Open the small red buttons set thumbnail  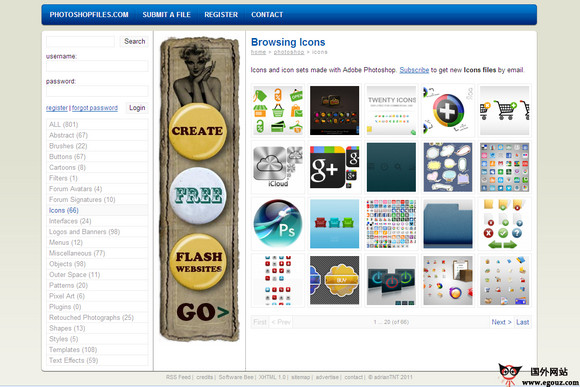click(278, 280)
